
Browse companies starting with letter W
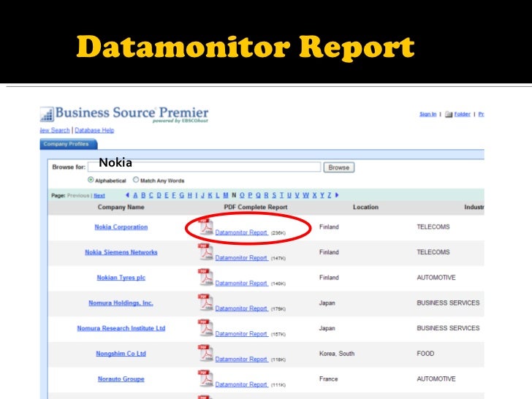tap(305, 195)
